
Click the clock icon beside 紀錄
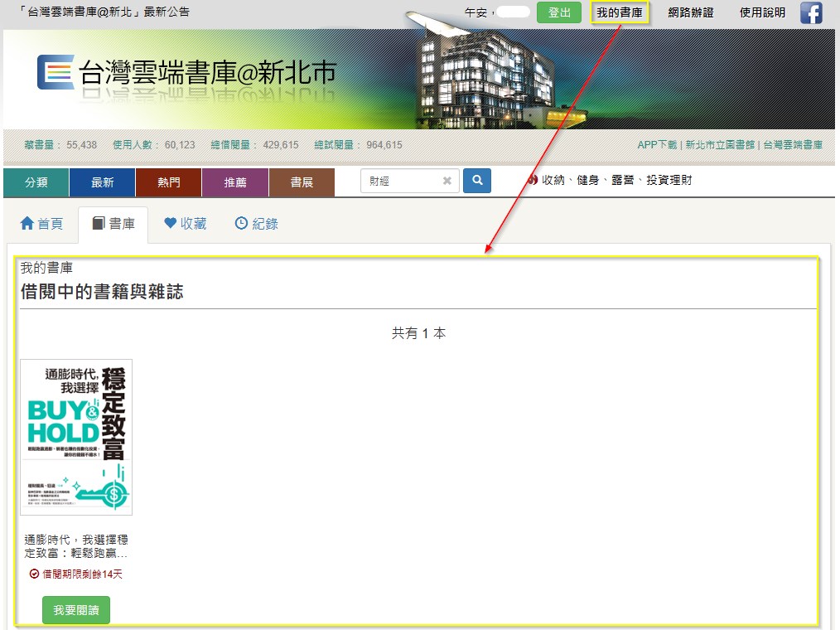click(242, 223)
